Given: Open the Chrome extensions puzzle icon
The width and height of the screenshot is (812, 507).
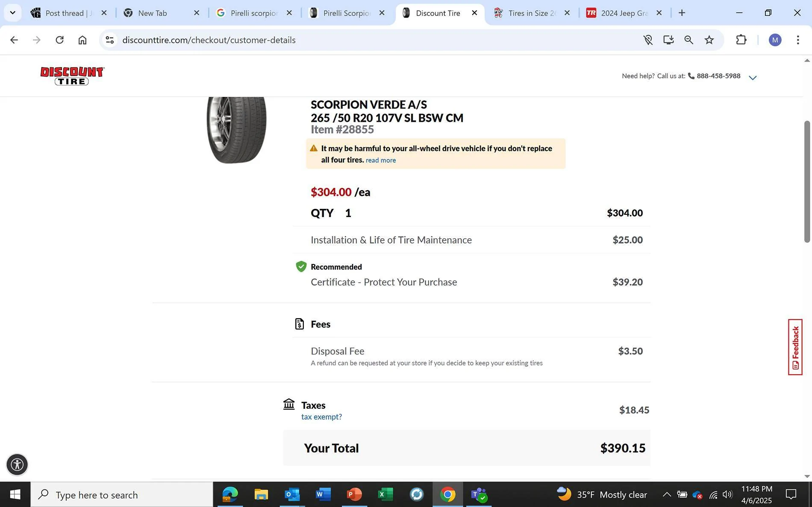Looking at the screenshot, I should pyautogui.click(x=741, y=40).
